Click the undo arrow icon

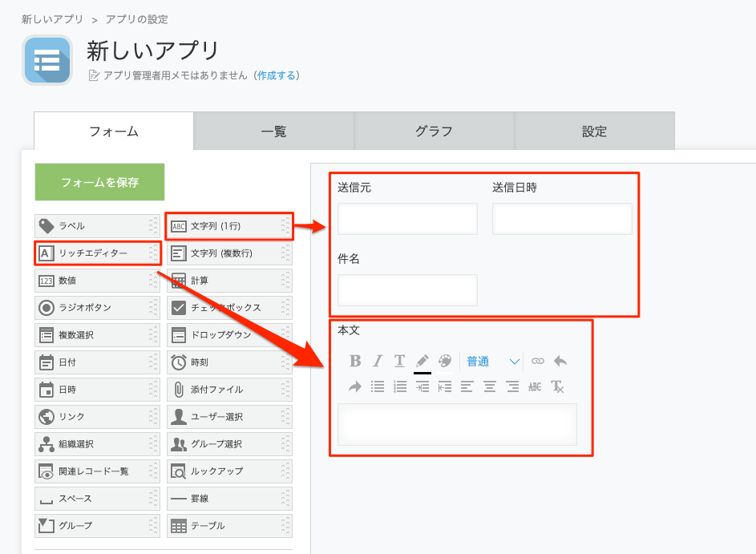560,361
